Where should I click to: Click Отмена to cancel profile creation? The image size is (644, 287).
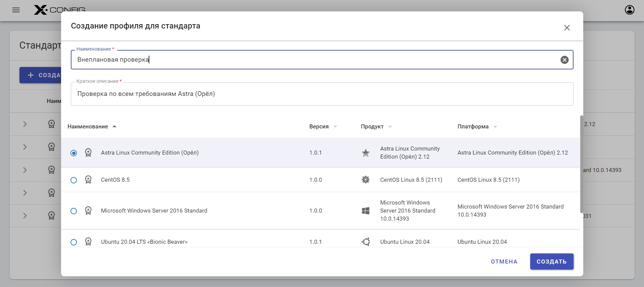coord(504,262)
